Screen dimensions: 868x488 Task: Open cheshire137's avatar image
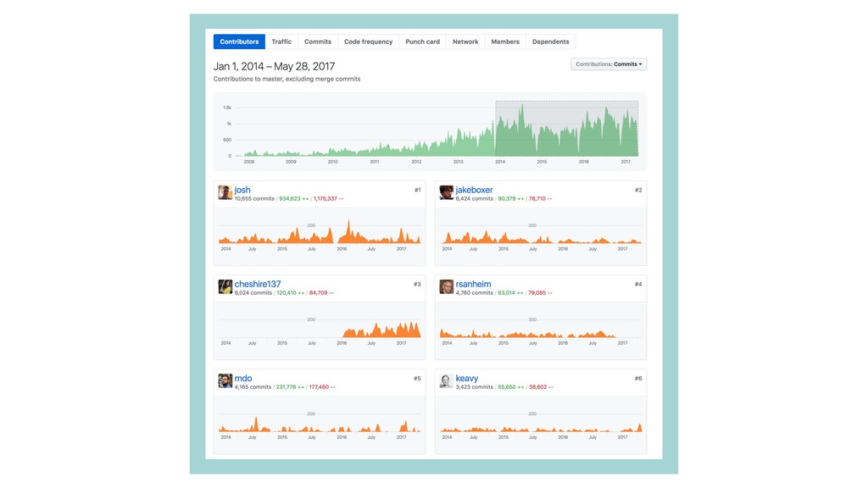(x=225, y=287)
